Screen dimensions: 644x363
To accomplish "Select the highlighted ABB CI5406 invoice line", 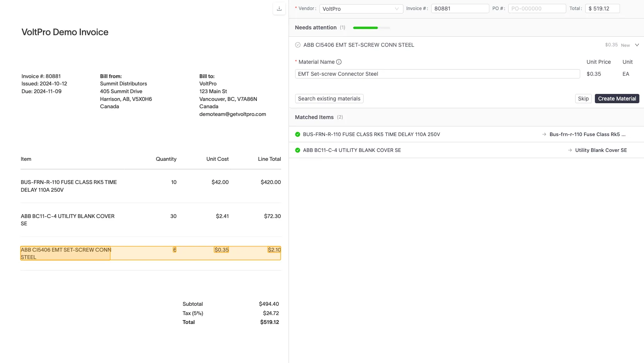I will (151, 253).
